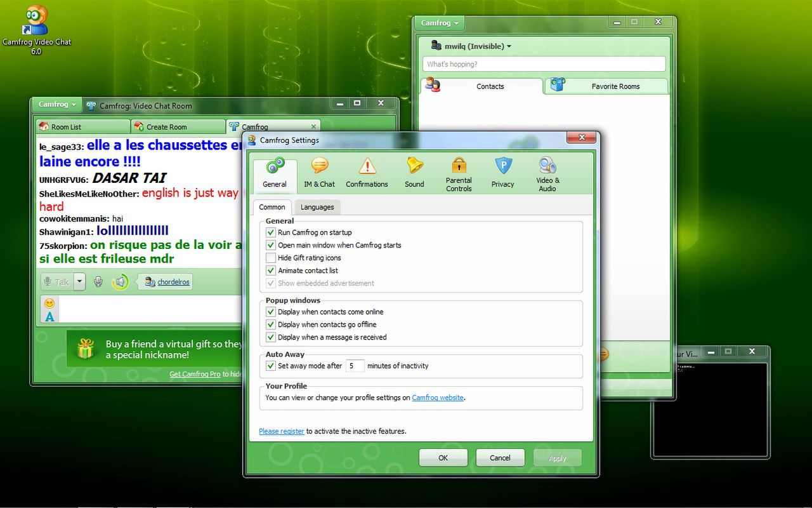
Task: Open the Privacy settings category
Action: click(502, 174)
